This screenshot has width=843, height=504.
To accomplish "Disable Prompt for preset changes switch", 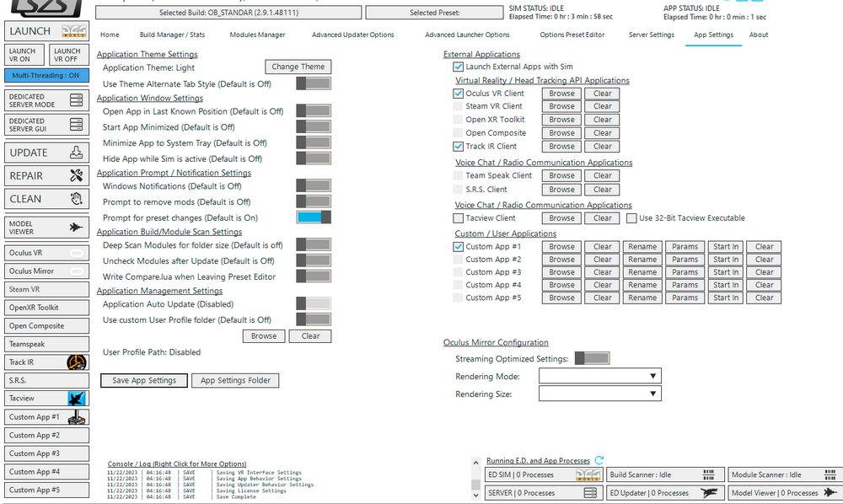I will coord(314,217).
